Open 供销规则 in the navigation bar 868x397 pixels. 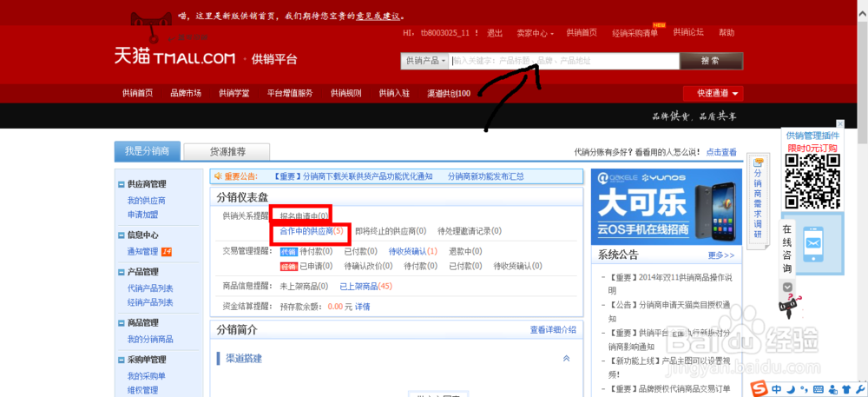(346, 94)
